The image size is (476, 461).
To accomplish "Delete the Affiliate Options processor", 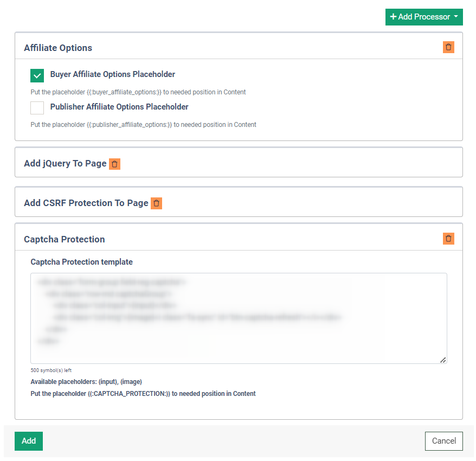I will 448,47.
